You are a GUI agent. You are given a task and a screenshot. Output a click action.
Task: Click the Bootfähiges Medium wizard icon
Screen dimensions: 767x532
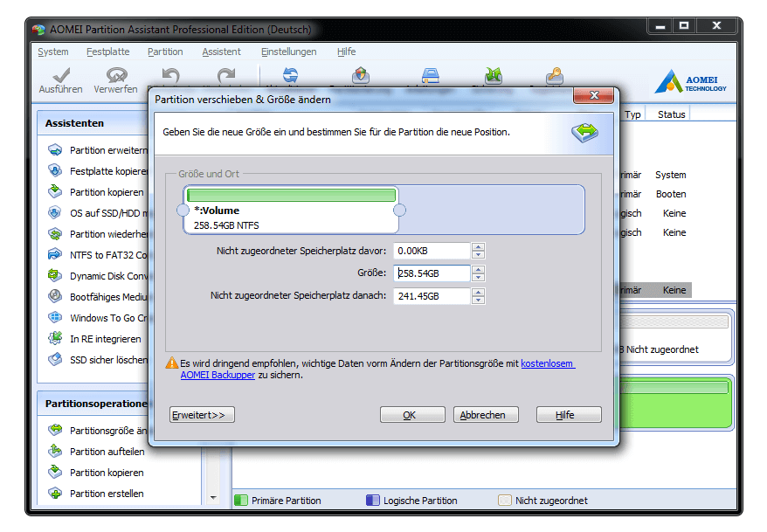coord(55,296)
